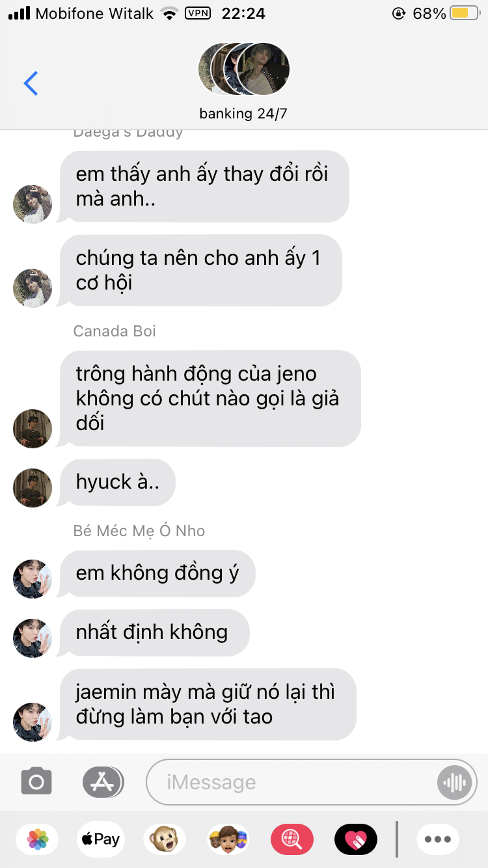The image size is (488, 868).
Task: Open the Photos app icon
Action: point(38,839)
